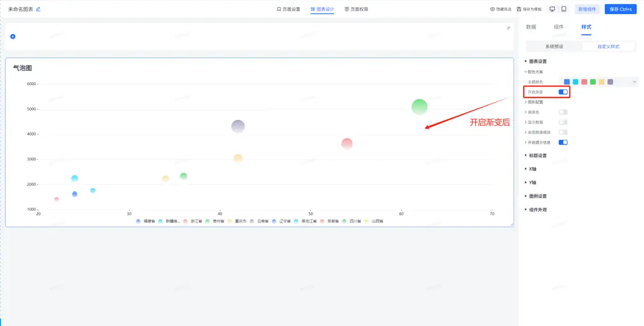Switch to the 数据 panel tab
Image resolution: width=644 pixels, height=326 pixels.
531,27
